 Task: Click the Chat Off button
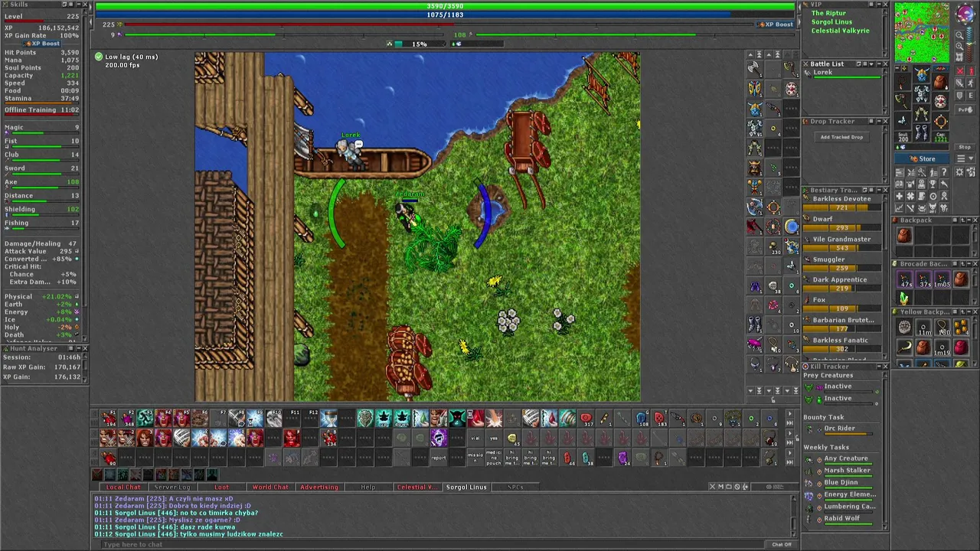pos(782,544)
